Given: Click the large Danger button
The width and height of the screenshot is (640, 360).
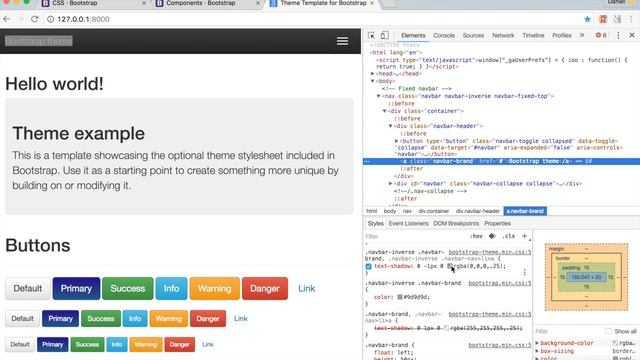Looking at the screenshot, I should tap(265, 289).
